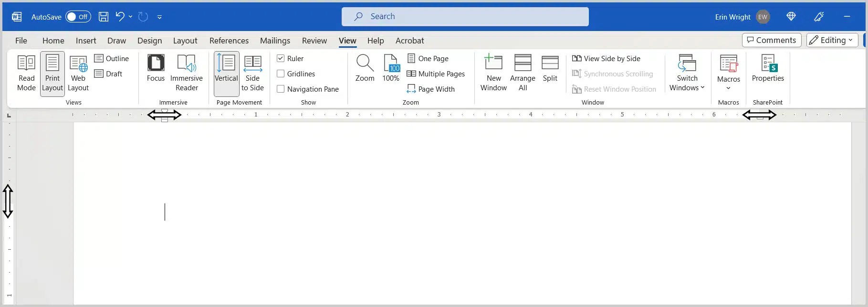Image resolution: width=868 pixels, height=307 pixels.
Task: Enable View Side by Side
Action: (606, 58)
